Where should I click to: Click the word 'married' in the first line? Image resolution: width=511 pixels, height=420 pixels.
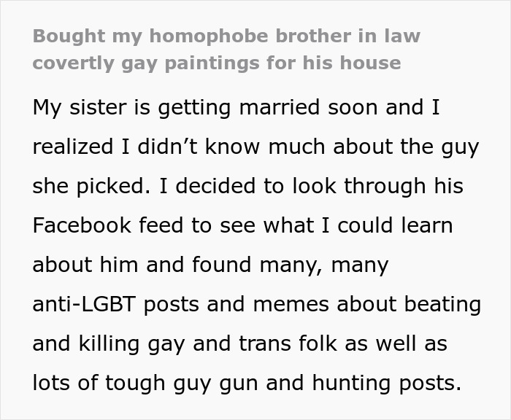pyautogui.click(x=280, y=107)
